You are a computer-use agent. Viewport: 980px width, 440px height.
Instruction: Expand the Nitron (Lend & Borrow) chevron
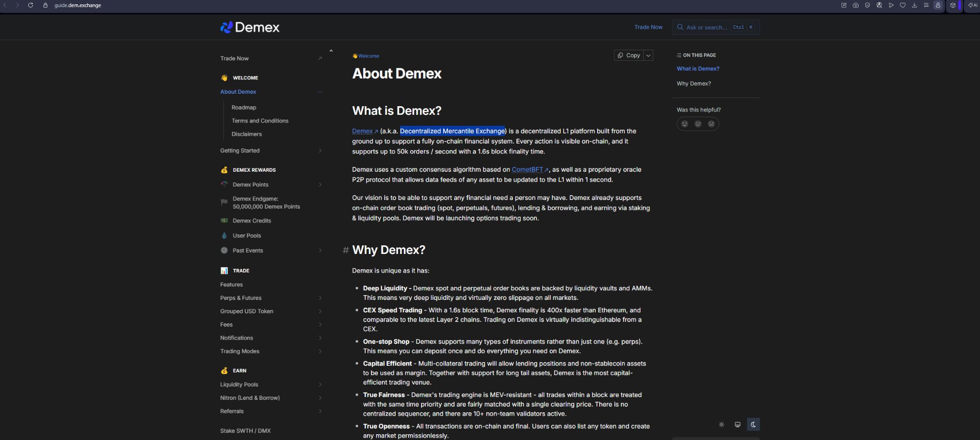(320, 398)
